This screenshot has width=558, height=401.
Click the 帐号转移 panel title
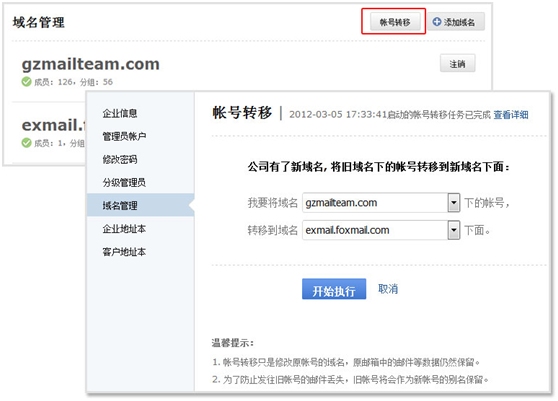242,113
